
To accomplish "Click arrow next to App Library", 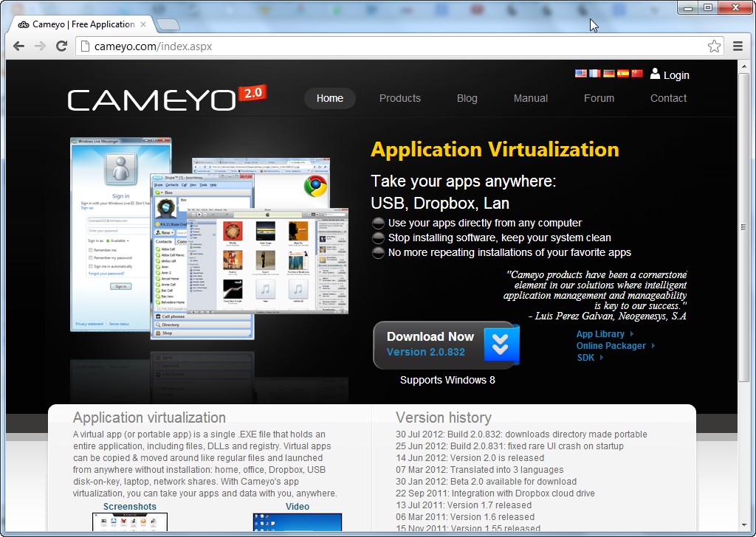I will 632,333.
